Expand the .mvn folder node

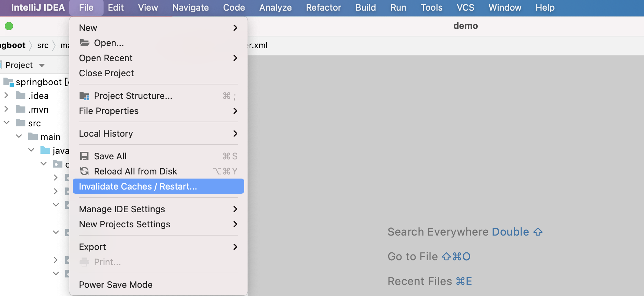coord(6,109)
